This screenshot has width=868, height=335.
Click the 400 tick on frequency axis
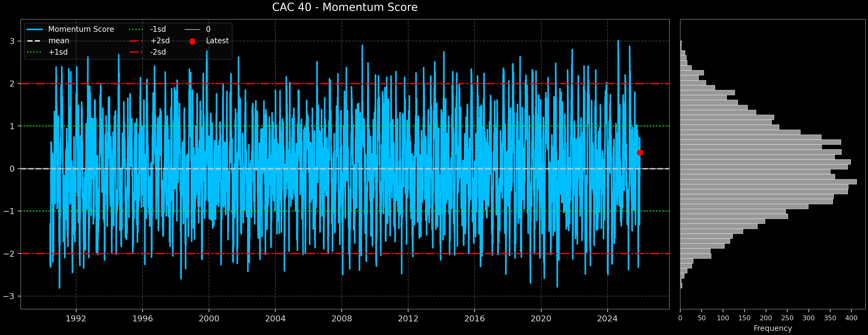click(x=851, y=318)
